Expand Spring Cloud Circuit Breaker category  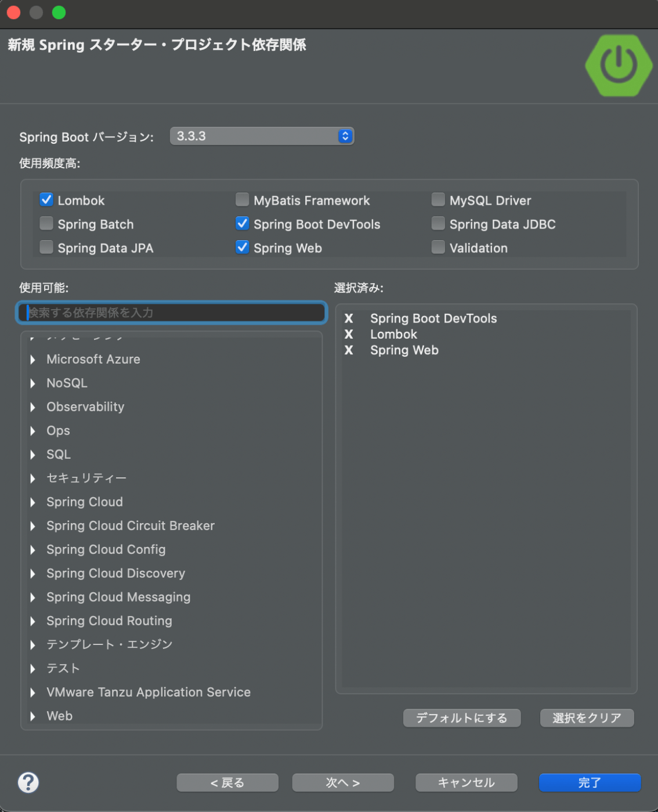pyautogui.click(x=33, y=526)
